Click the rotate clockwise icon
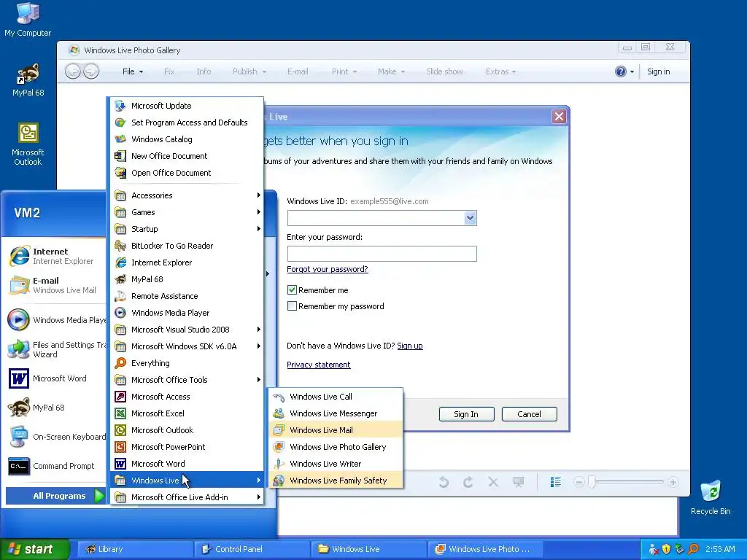 pyautogui.click(x=468, y=482)
